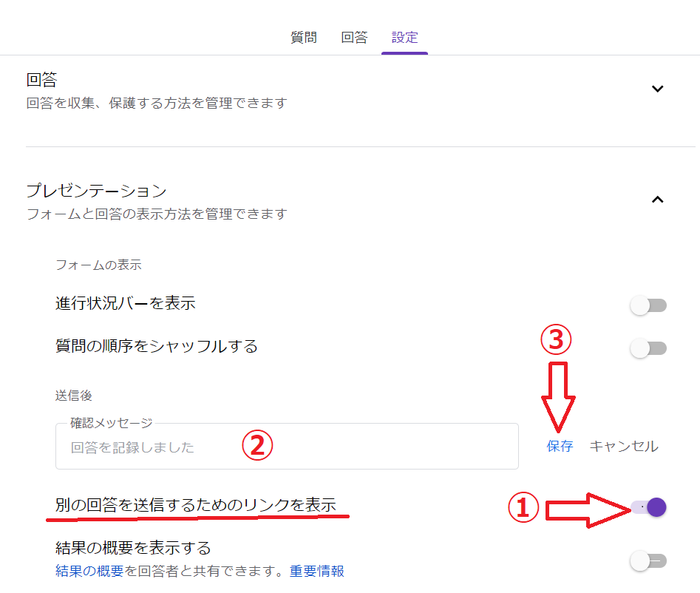Turn on 質問の順序をシャッフルする toggle
The height and width of the screenshot is (593, 700).
tap(648, 348)
